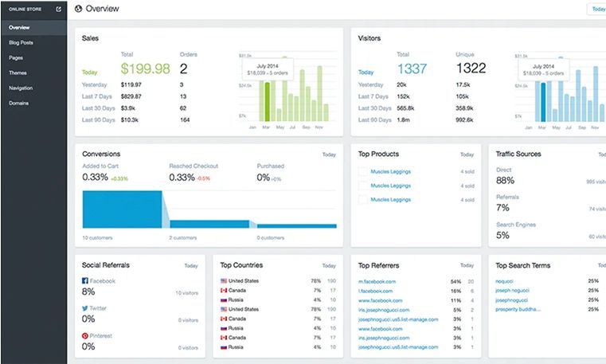The width and height of the screenshot is (606, 364).
Task: Click the 1337 visitors total
Action: (x=412, y=68)
